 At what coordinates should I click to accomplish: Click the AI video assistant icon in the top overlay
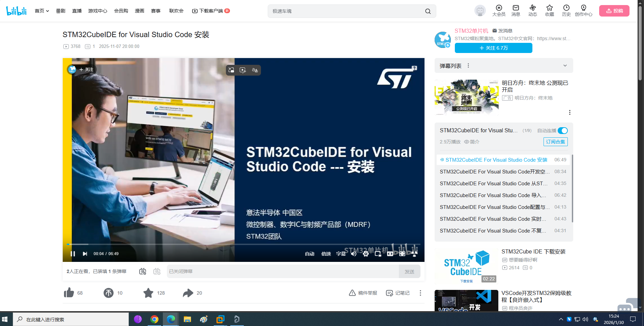[243, 70]
